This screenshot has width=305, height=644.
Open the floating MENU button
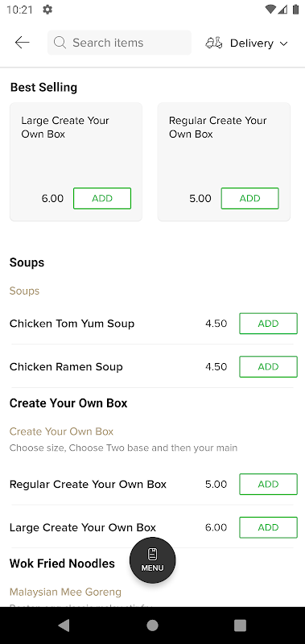point(153,560)
